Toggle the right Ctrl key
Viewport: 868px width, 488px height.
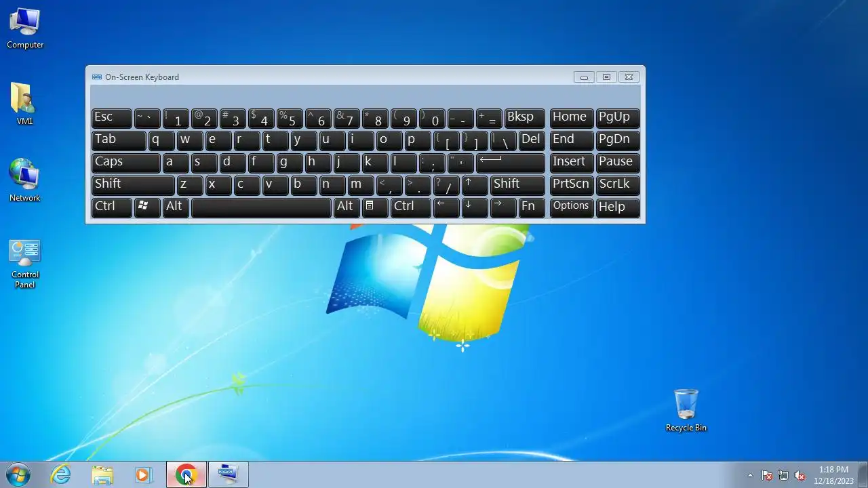tap(410, 207)
